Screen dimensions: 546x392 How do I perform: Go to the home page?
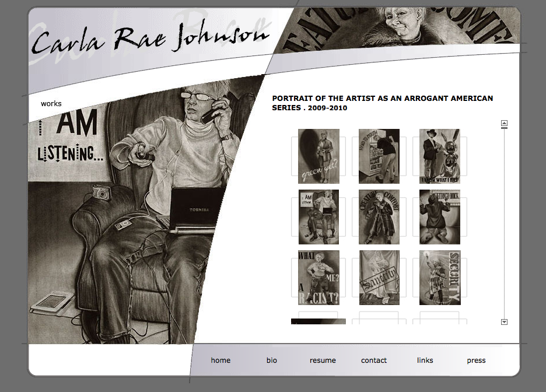[220, 360]
